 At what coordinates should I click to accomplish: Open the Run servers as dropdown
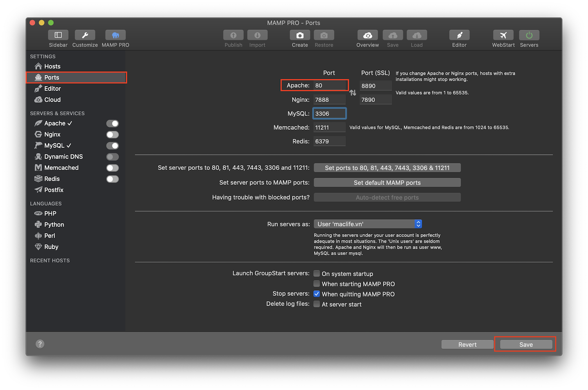pos(368,224)
